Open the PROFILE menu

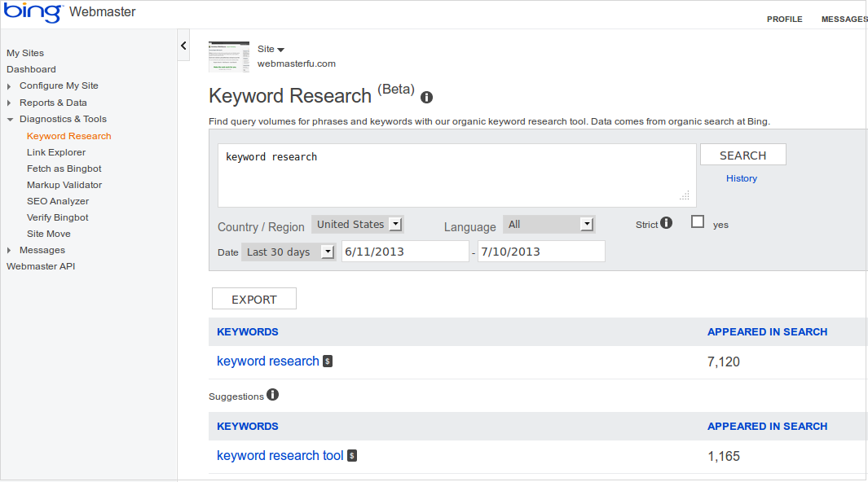[784, 19]
